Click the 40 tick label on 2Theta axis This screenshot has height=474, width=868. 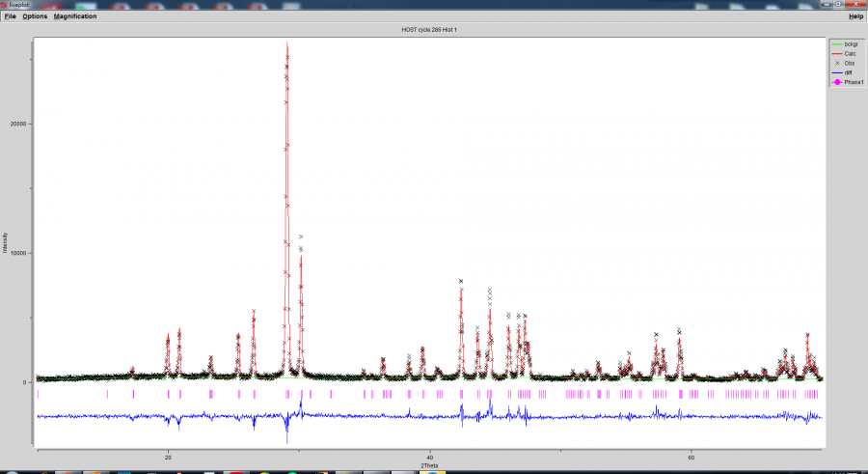tap(429, 456)
